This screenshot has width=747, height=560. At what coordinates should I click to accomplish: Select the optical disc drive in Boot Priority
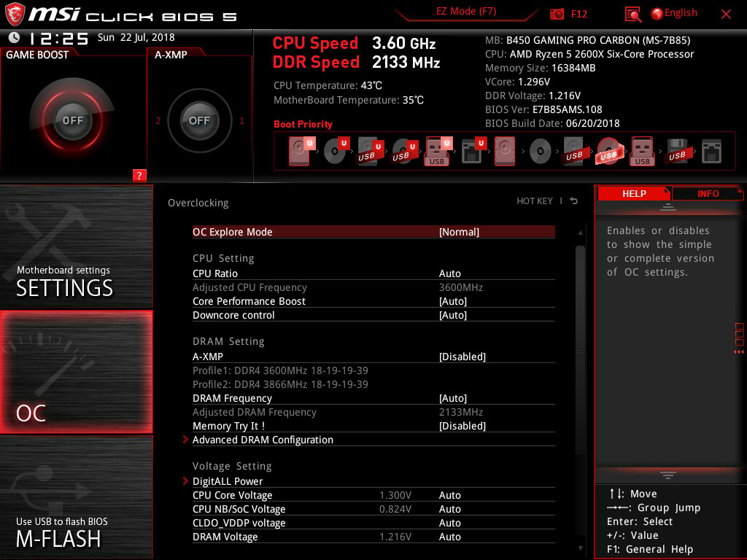pos(333,151)
